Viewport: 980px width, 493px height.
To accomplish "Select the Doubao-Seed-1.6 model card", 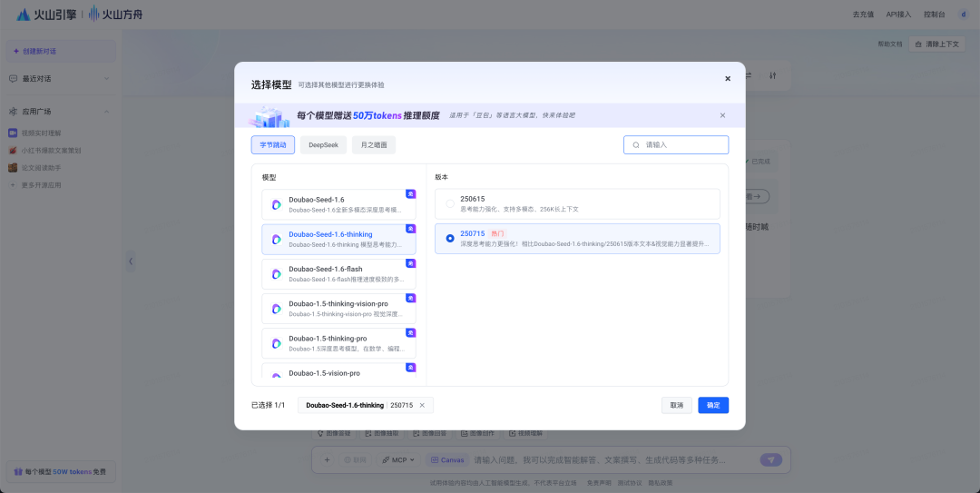I will tap(338, 204).
